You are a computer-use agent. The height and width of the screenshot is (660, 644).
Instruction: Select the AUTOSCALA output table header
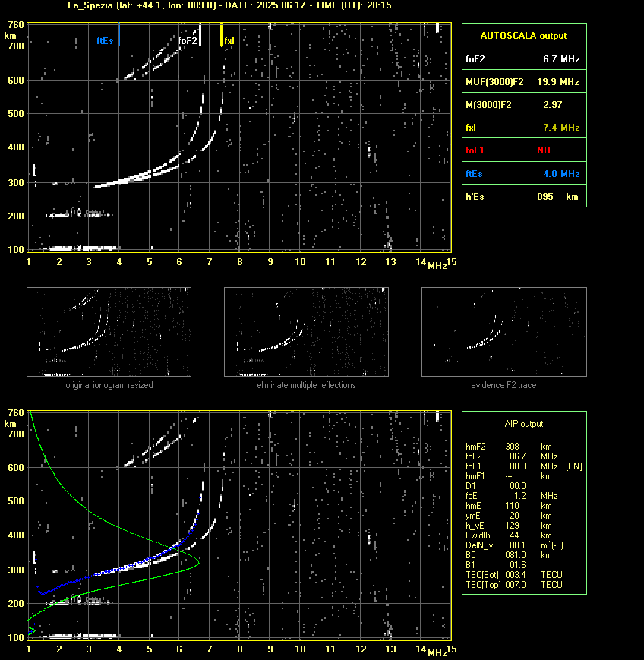[524, 35]
